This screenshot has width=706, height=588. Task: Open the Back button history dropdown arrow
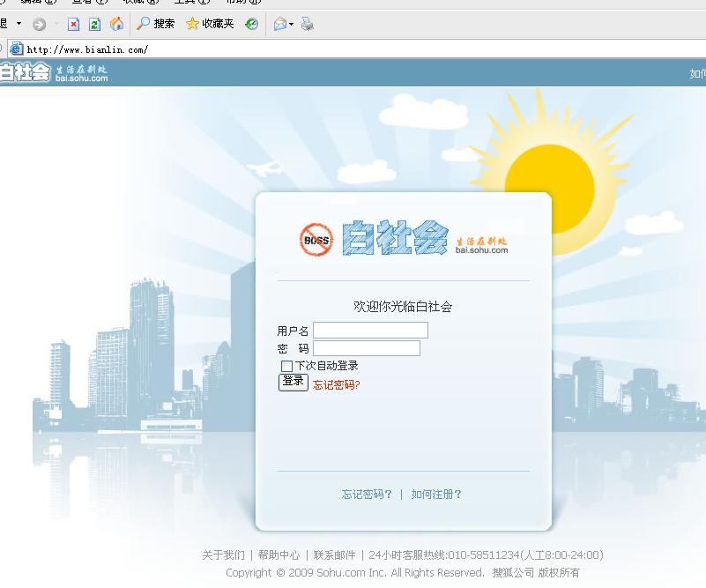click(19, 24)
